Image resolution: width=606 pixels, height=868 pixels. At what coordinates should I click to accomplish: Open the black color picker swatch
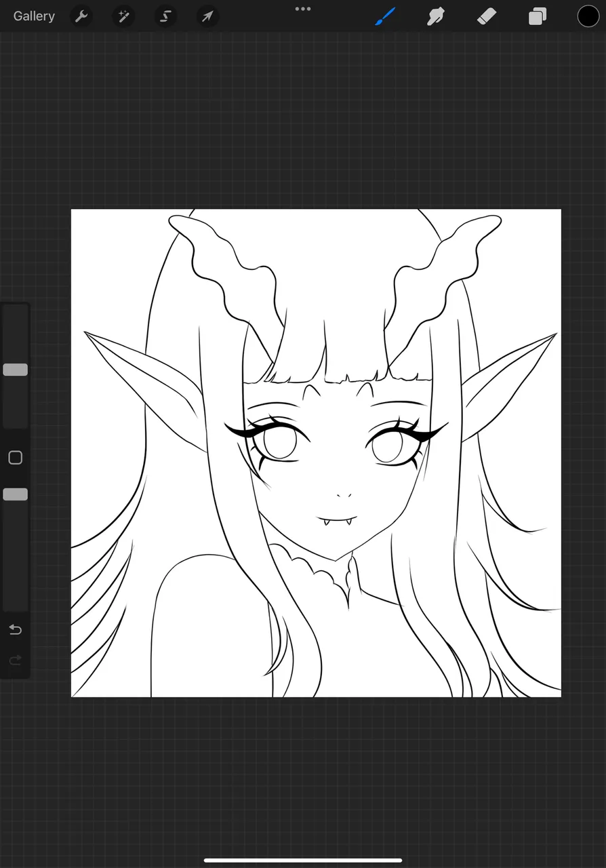[588, 16]
